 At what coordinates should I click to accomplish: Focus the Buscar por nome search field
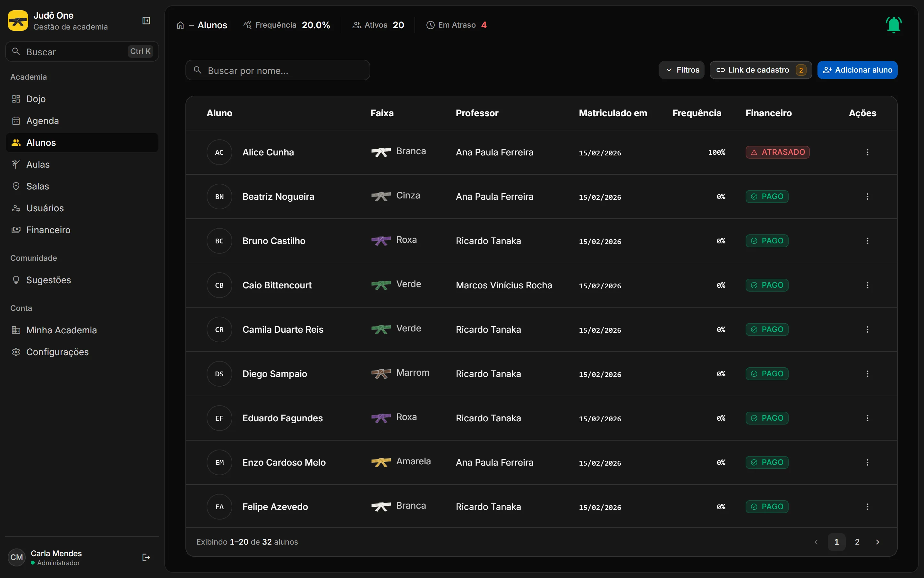tap(278, 70)
